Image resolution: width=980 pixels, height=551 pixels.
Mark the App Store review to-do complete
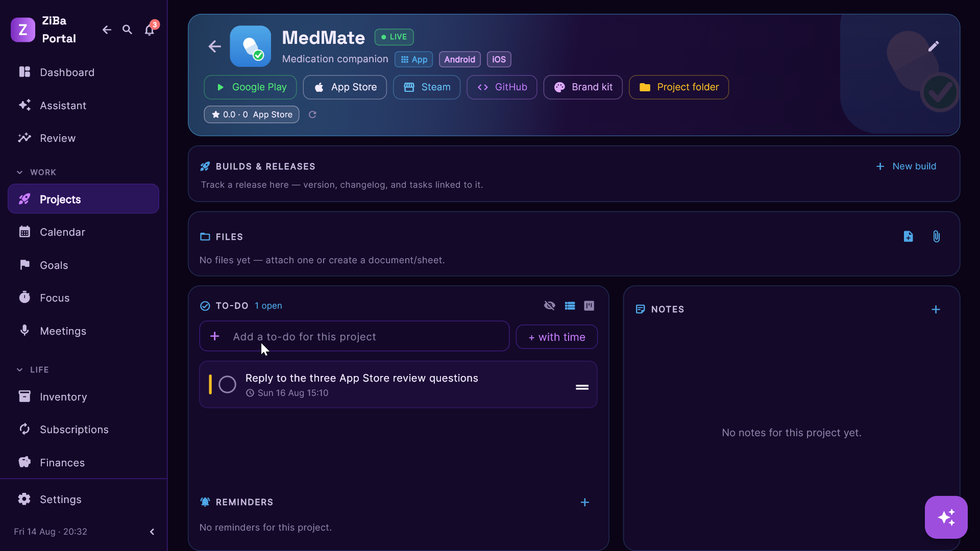[x=228, y=385]
